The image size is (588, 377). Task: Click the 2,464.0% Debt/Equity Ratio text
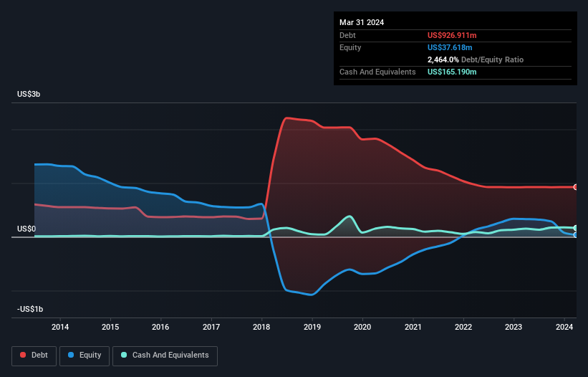[x=475, y=59]
